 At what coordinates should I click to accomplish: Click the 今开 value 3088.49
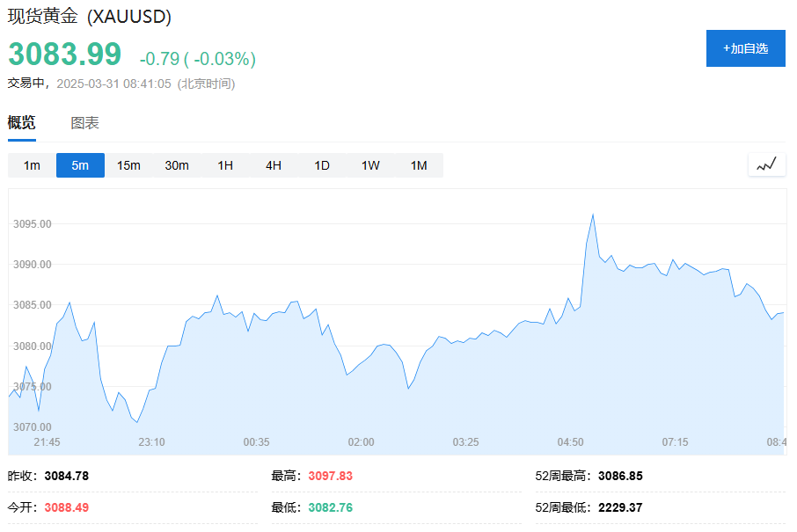(x=66, y=507)
